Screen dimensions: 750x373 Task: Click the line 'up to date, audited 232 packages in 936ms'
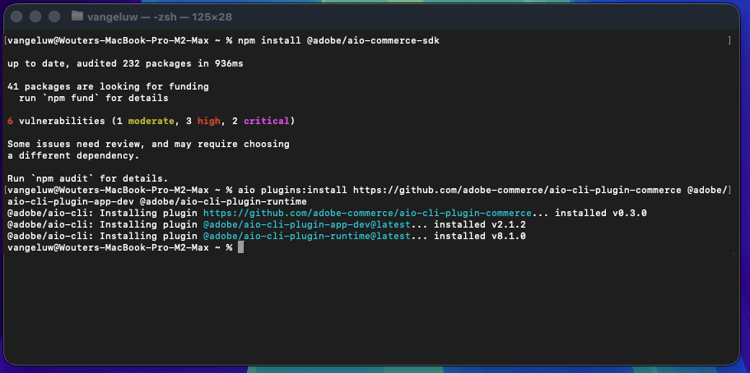tap(125, 64)
